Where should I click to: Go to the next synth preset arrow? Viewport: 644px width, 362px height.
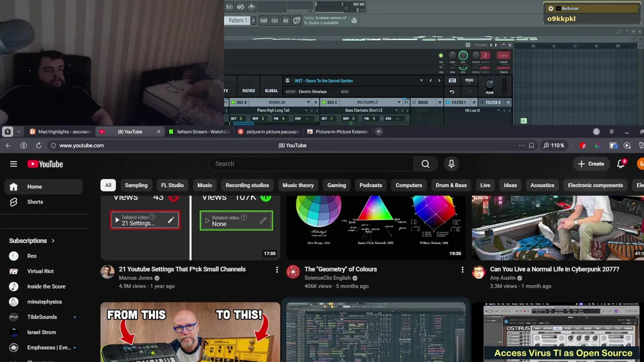tap(439, 80)
